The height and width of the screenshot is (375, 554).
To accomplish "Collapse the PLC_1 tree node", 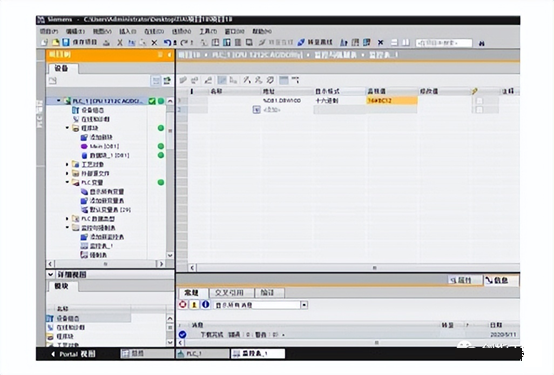I will [58, 101].
